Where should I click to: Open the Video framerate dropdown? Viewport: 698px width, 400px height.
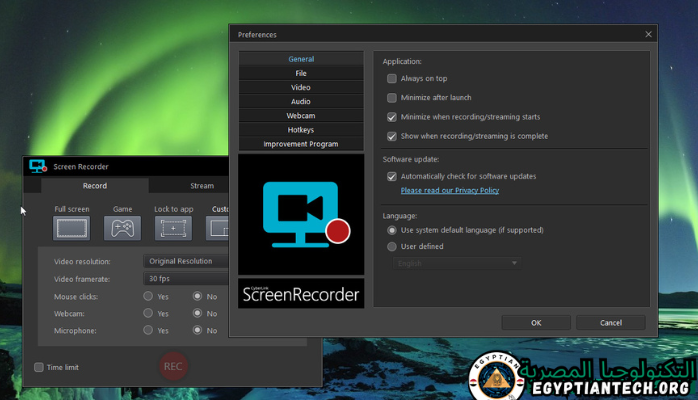[x=187, y=278]
